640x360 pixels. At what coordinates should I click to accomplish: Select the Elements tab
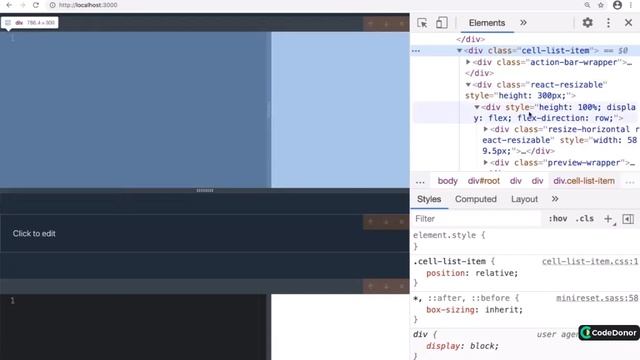(487, 23)
